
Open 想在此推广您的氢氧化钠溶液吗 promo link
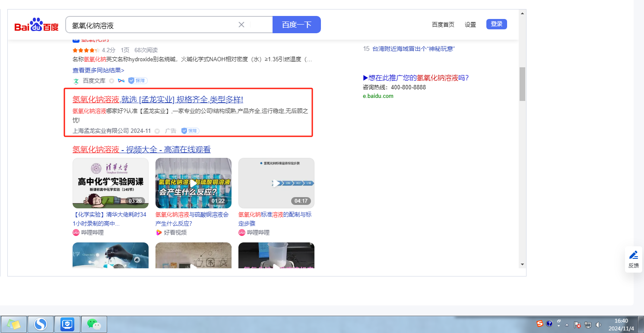[x=416, y=78]
